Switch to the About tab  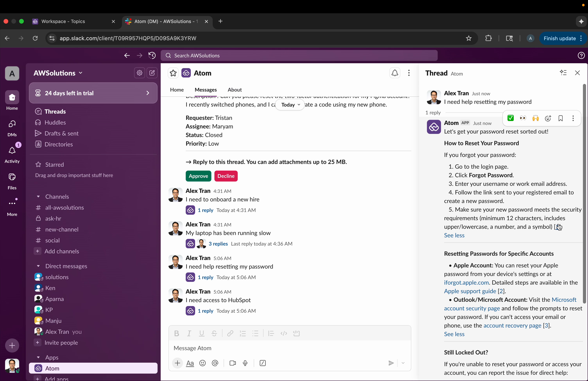point(234,90)
